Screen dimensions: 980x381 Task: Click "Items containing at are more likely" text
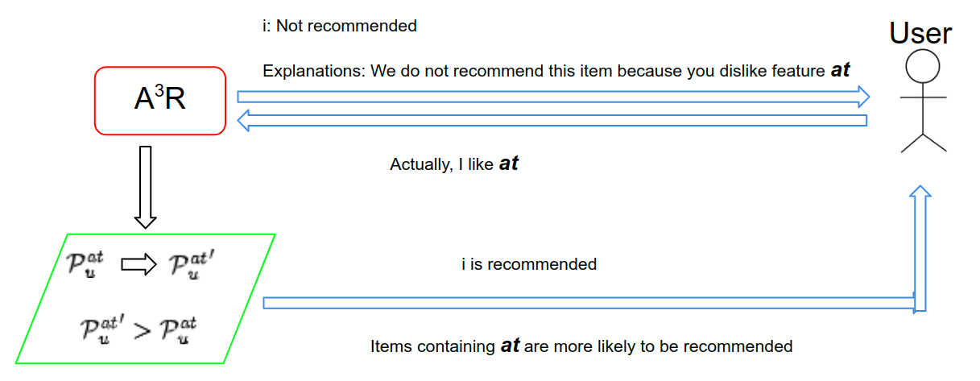click(581, 346)
